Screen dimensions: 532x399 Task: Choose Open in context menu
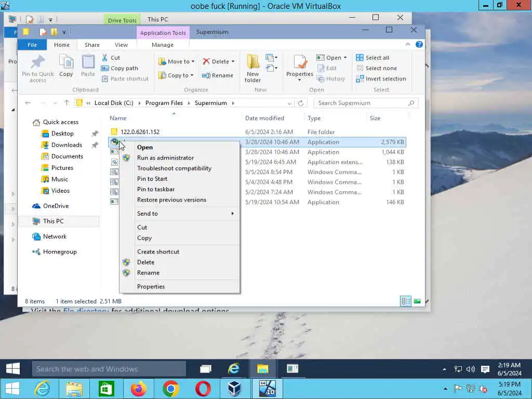tap(145, 147)
